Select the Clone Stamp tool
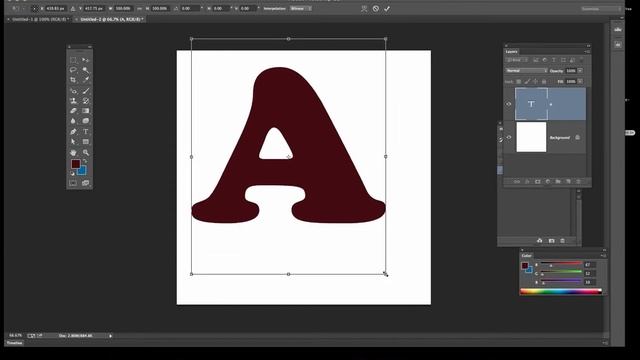 tap(73, 101)
